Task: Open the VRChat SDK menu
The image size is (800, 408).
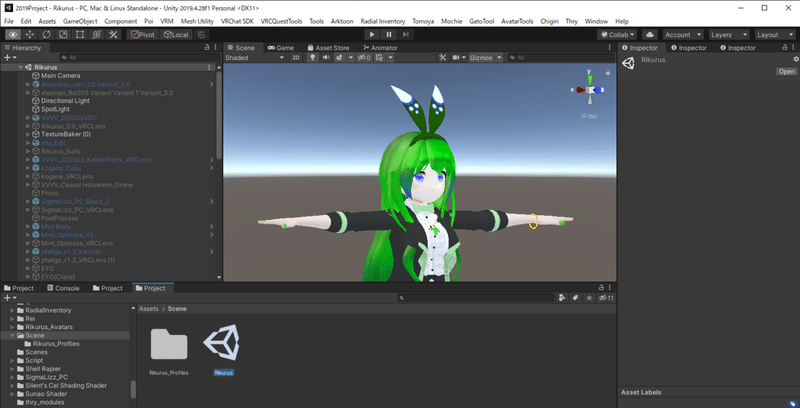Action: pyautogui.click(x=237, y=21)
